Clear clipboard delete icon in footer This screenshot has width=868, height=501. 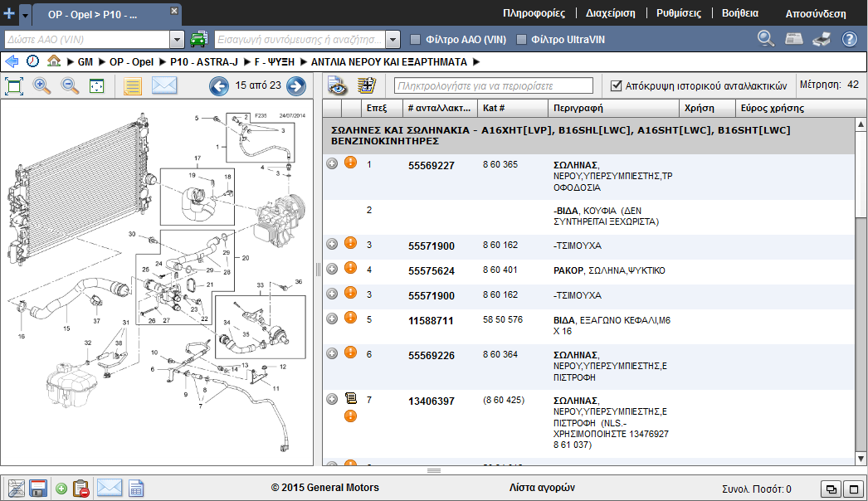click(80, 489)
